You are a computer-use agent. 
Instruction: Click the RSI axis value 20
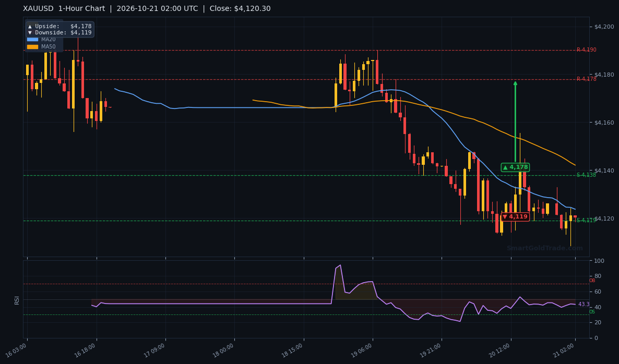pyautogui.click(x=597, y=323)
